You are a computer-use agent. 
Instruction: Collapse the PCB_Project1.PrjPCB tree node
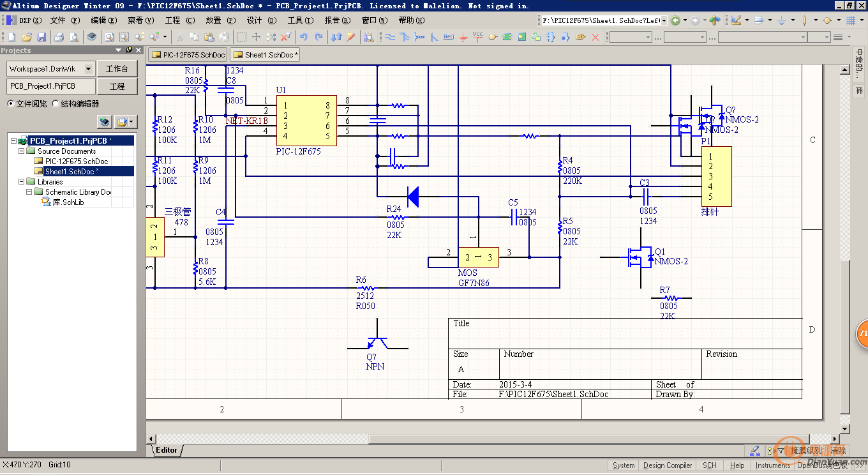pos(13,140)
